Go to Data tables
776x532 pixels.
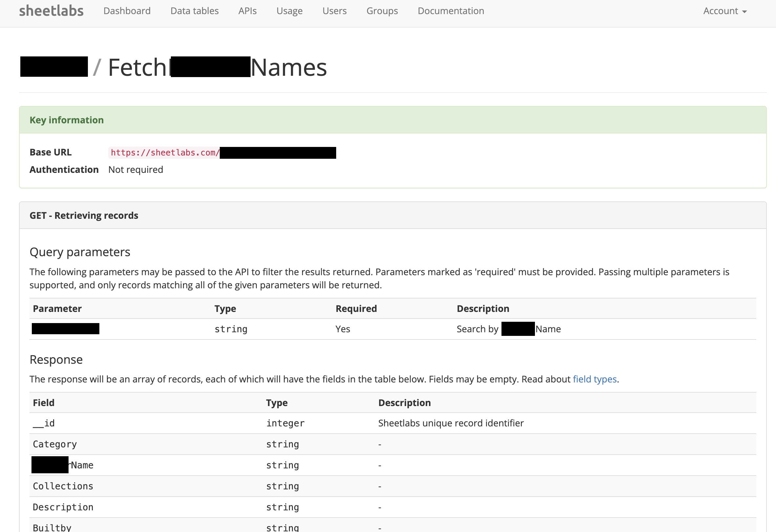[194, 11]
